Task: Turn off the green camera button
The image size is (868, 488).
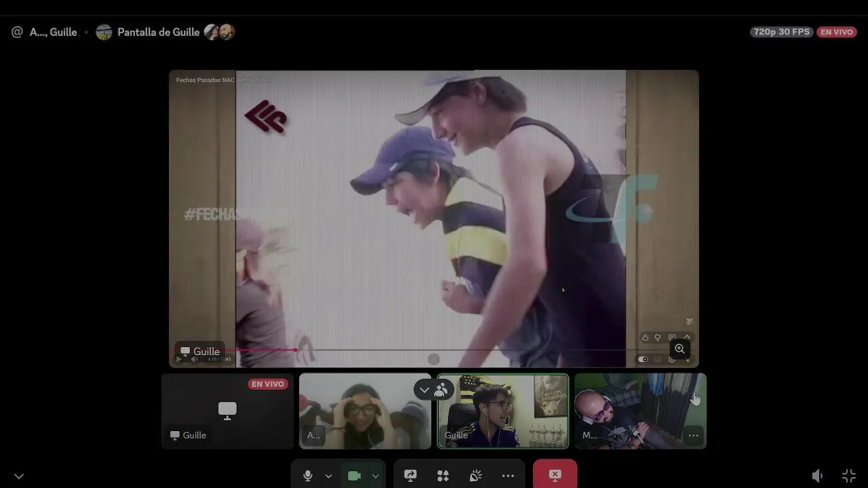Action: click(x=354, y=476)
